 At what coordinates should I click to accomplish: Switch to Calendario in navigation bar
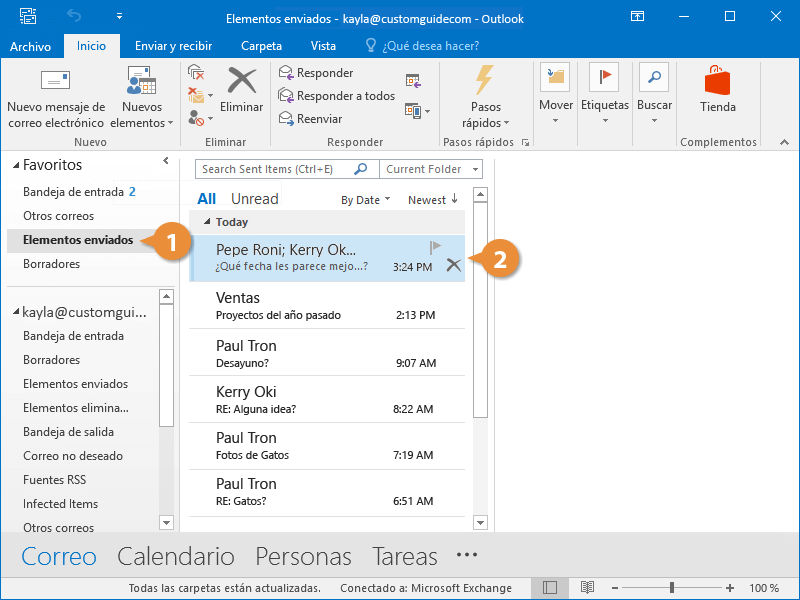pos(176,556)
